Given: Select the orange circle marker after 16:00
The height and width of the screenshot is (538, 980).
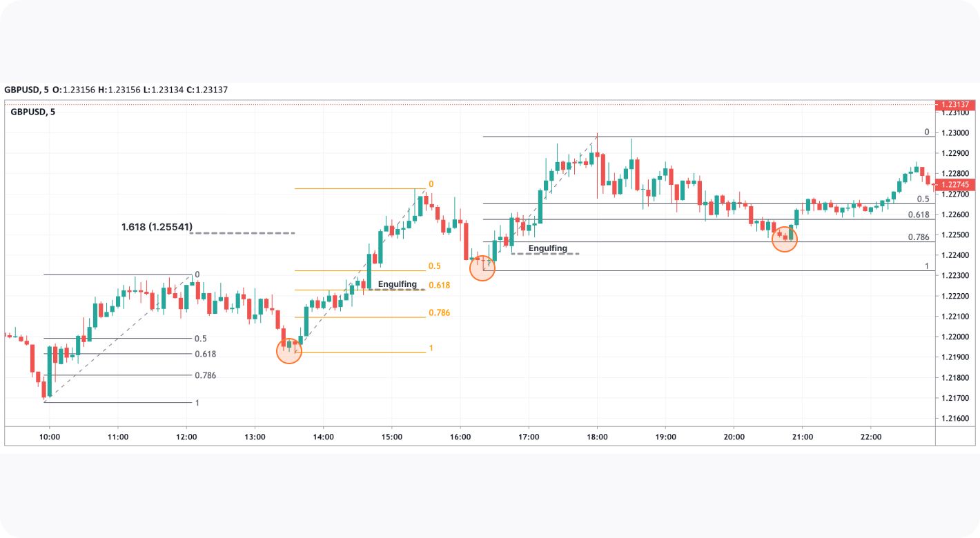Looking at the screenshot, I should coord(482,268).
